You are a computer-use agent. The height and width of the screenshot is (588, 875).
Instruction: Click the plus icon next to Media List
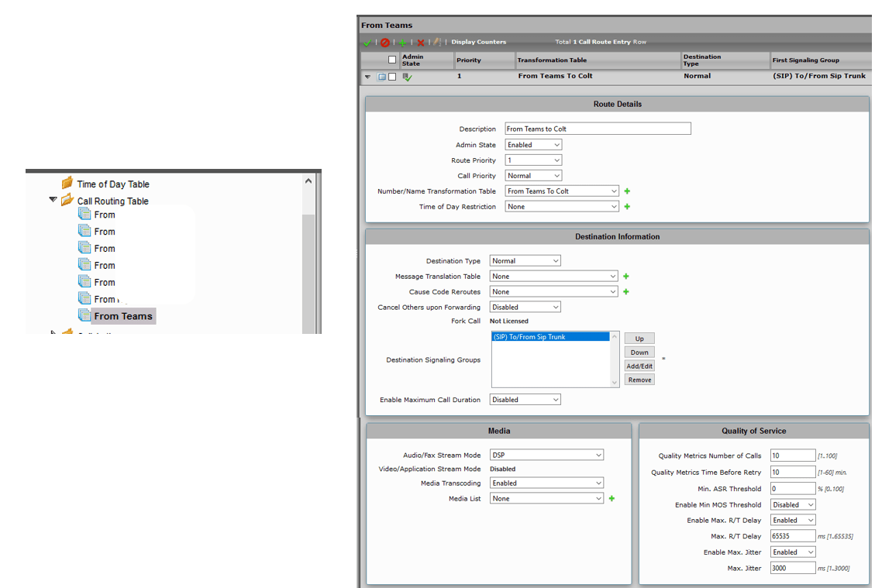[611, 499]
